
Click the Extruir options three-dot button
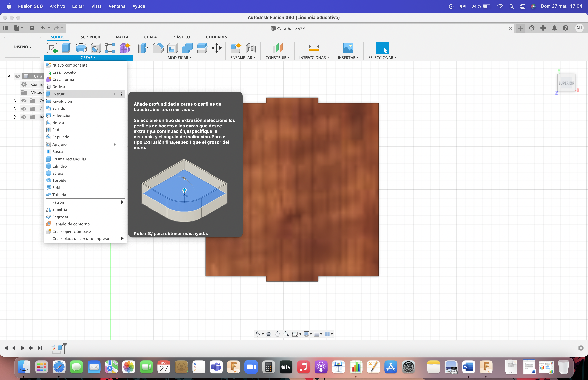pyautogui.click(x=121, y=94)
